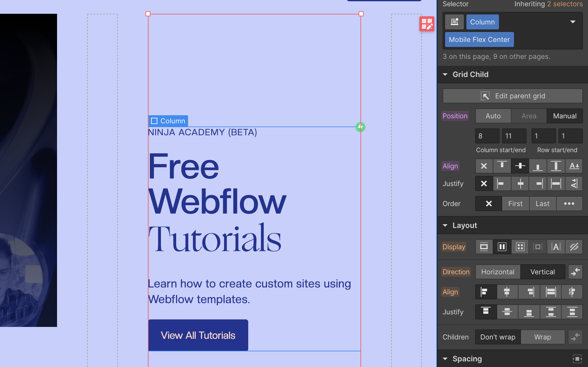Click the first Row start/end field showing 1
Screen dimensions: 588x367
click(544, 136)
